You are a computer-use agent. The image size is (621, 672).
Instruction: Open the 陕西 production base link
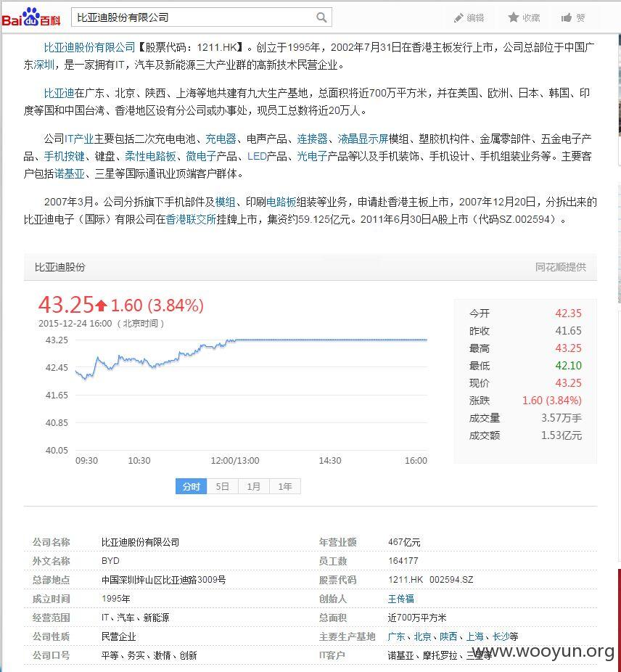pos(449,636)
